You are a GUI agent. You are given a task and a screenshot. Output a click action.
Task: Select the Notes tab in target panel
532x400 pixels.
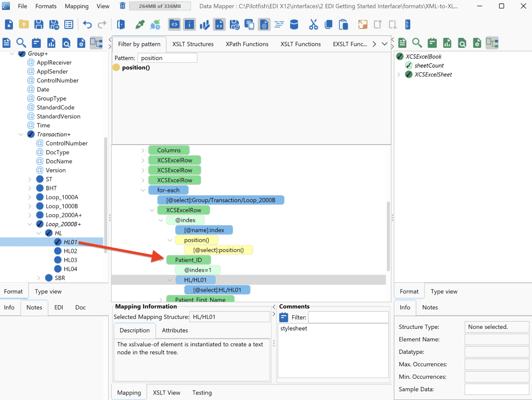(430, 307)
